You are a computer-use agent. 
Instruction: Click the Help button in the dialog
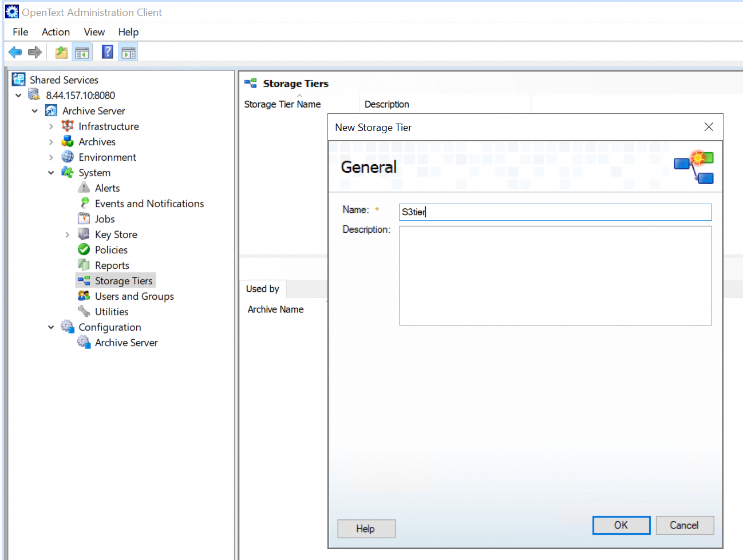point(366,529)
